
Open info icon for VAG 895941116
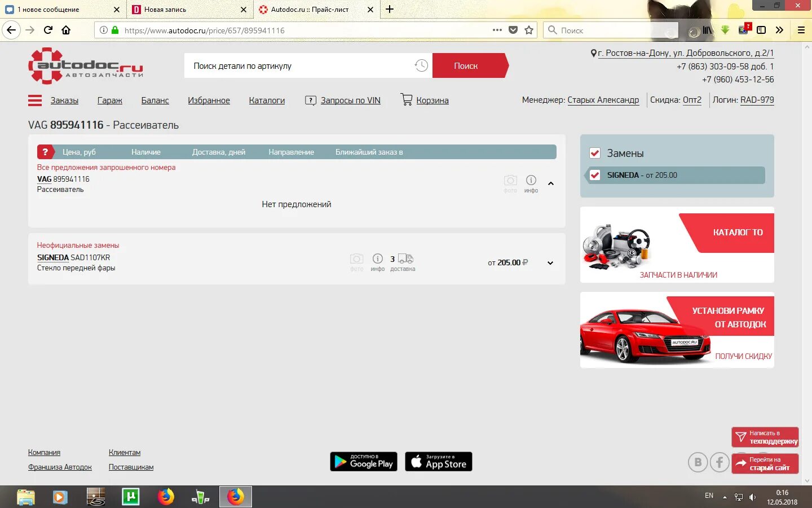click(531, 183)
